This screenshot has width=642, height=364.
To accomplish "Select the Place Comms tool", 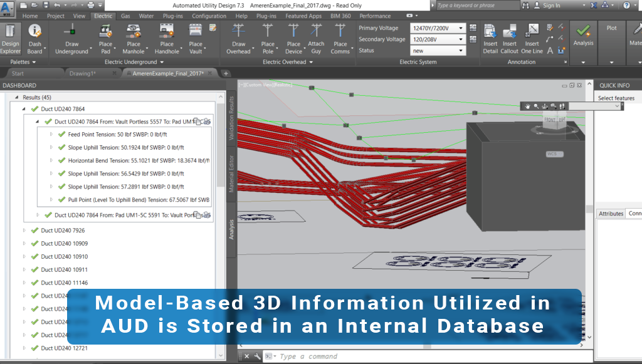I will (340, 39).
